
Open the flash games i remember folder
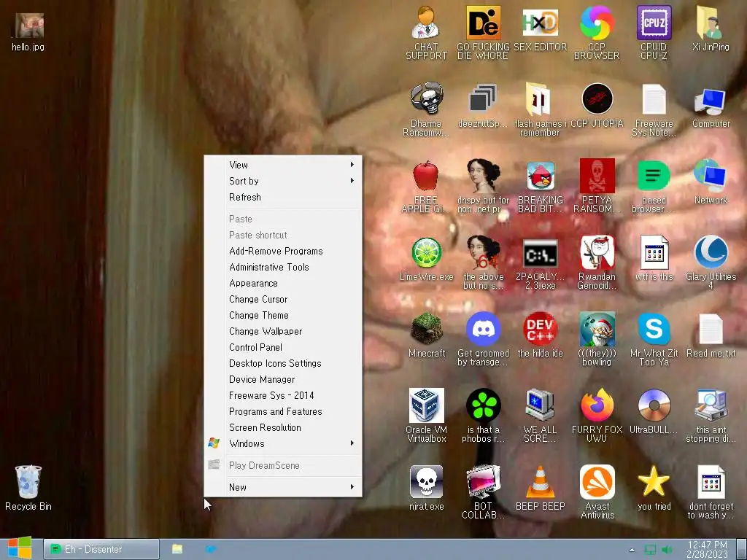point(540,109)
